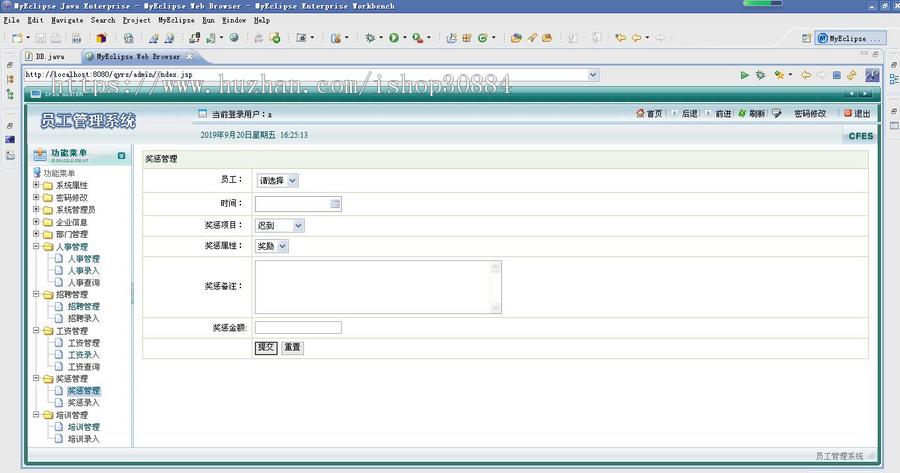The width and height of the screenshot is (900, 473).
Task: Collapse the 工资管理 tree folder
Action: point(36,331)
